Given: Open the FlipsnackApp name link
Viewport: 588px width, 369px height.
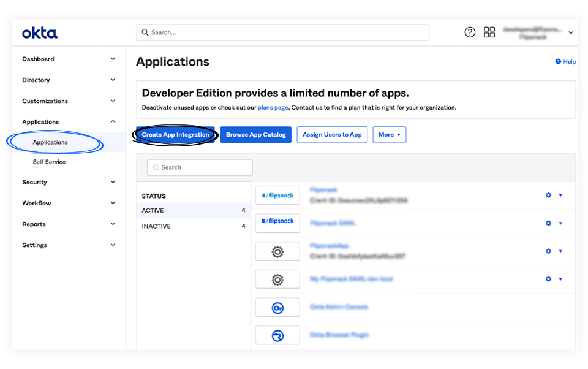Looking at the screenshot, I should (x=330, y=246).
